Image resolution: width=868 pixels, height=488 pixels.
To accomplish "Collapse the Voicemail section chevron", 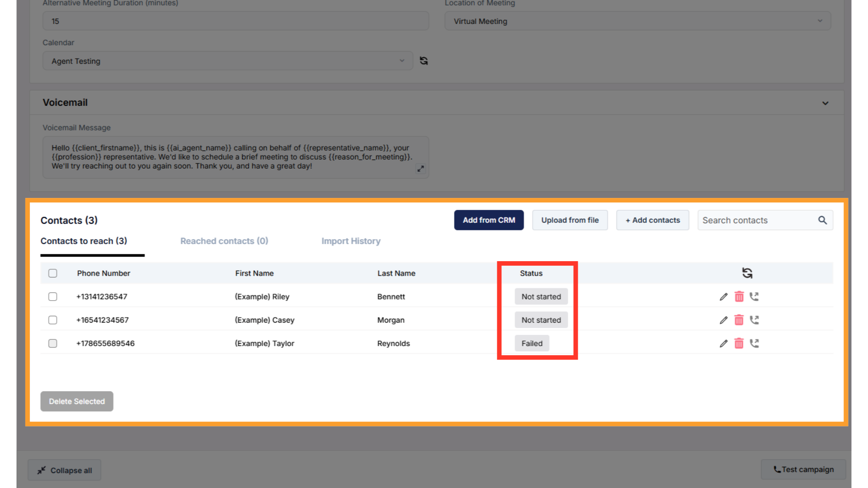I will pyautogui.click(x=825, y=103).
